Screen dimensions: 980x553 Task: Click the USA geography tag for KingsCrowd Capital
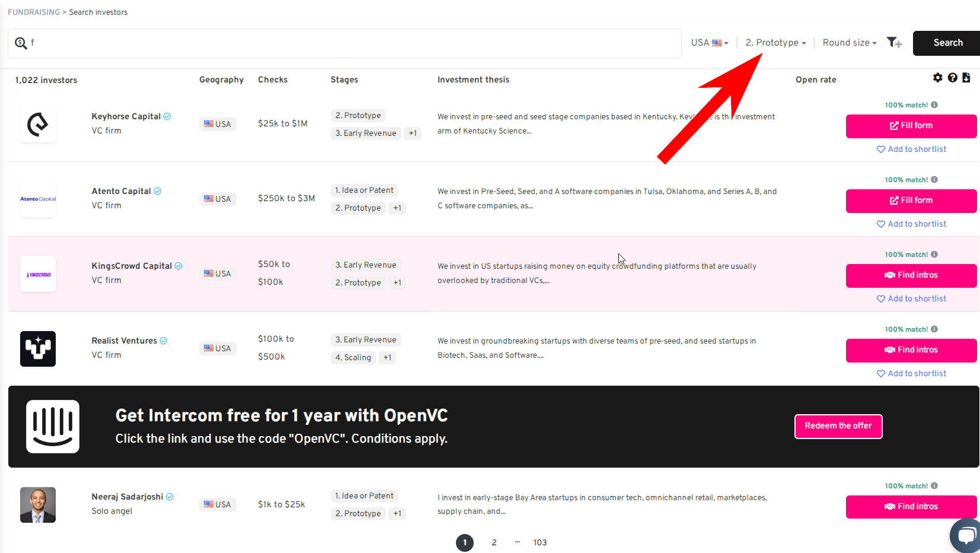coord(218,274)
